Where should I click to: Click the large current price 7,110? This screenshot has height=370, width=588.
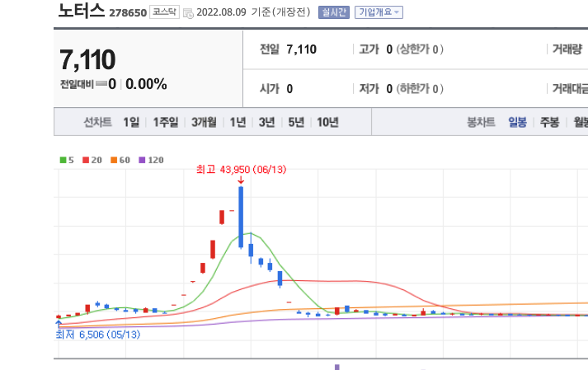(87, 59)
